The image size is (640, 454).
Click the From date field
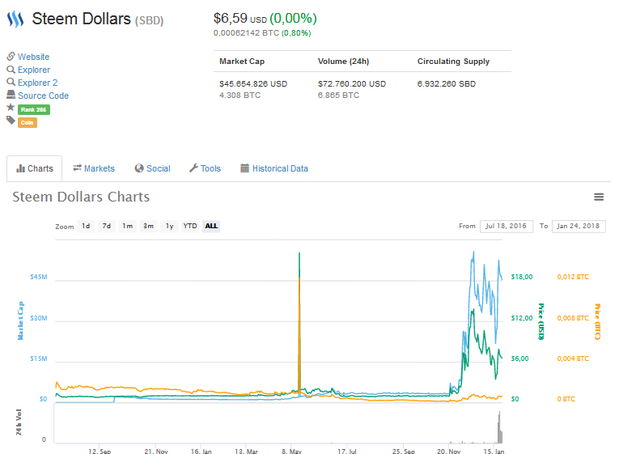(x=507, y=226)
